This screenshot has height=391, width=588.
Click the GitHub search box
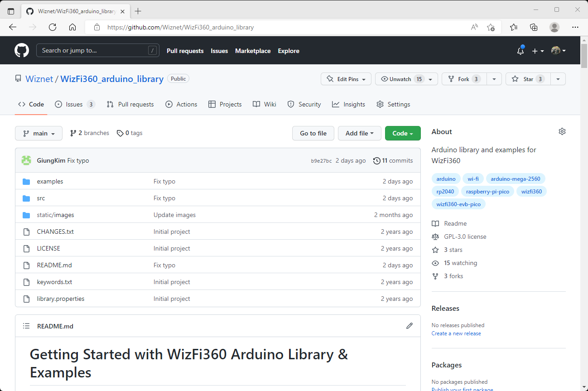tap(98, 50)
